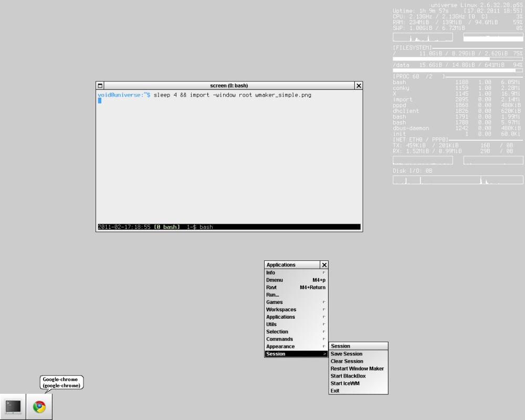Screen dimensions: 525x420
Task: Select Dmenu from the Applications menu
Action: tap(296, 280)
